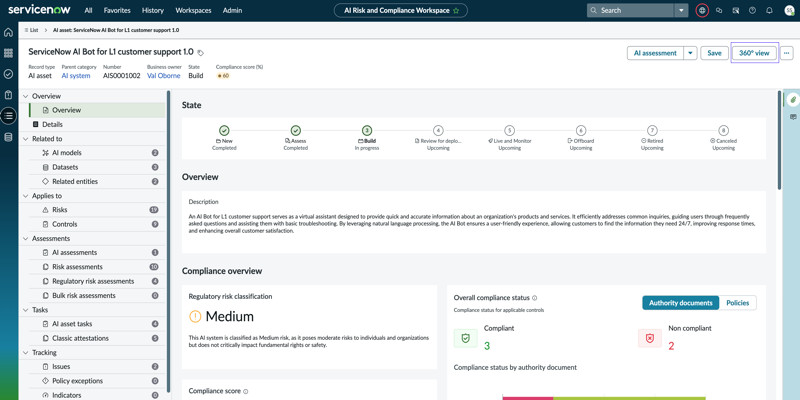This screenshot has height=400, width=800.
Task: Open the chat bubbles icon in header
Action: 719,10
